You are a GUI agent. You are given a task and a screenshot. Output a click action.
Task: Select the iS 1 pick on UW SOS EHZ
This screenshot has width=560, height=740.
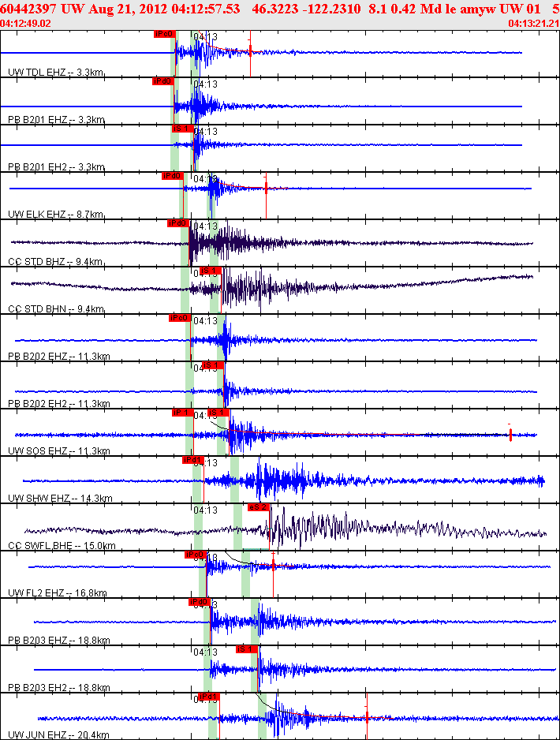(x=218, y=413)
